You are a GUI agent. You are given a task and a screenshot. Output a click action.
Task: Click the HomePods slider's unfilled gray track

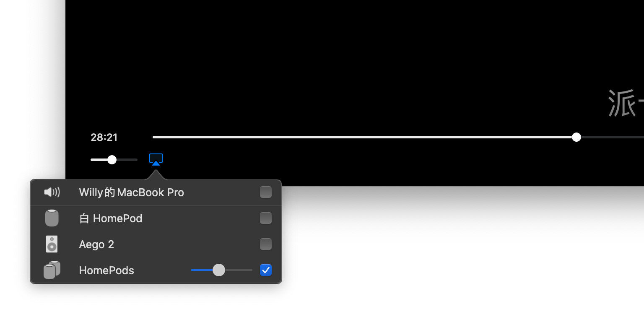coord(239,270)
